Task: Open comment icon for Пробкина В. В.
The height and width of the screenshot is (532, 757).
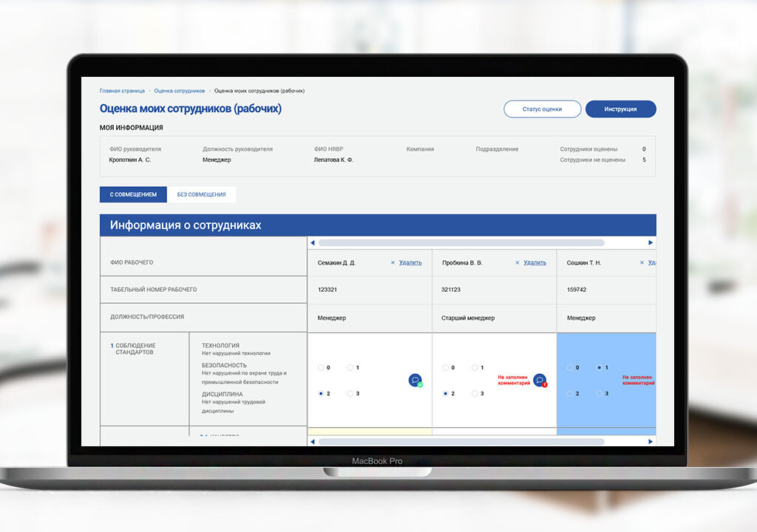Action: pyautogui.click(x=540, y=381)
